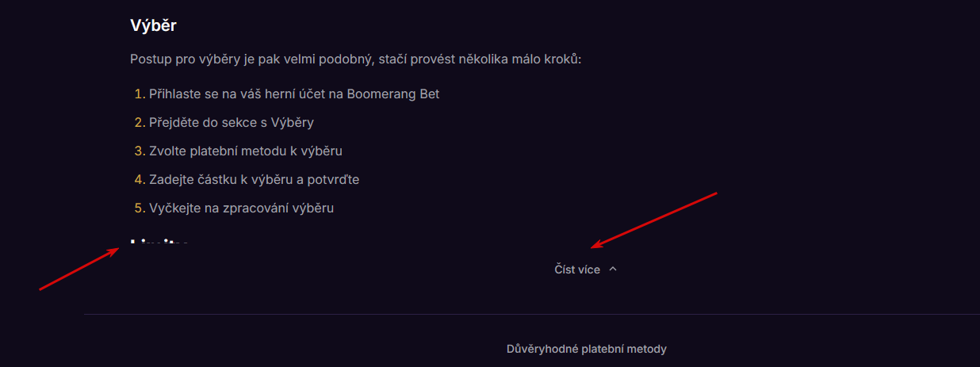The width and height of the screenshot is (980, 367).
Task: Click the orange list number "2."
Action: (x=140, y=123)
